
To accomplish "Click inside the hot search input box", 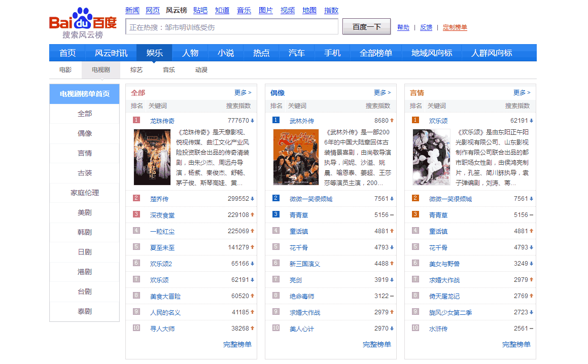I will 231,26.
